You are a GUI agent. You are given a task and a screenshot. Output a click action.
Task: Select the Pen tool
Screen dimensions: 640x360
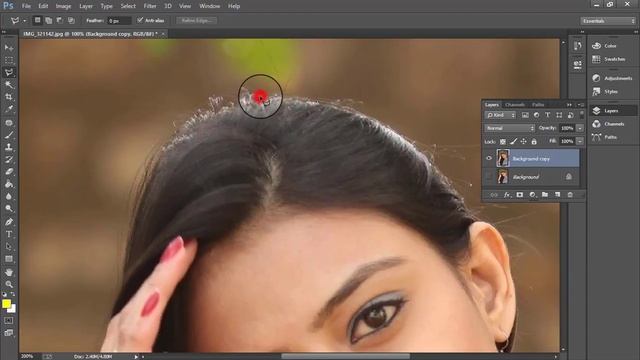click(x=9, y=222)
